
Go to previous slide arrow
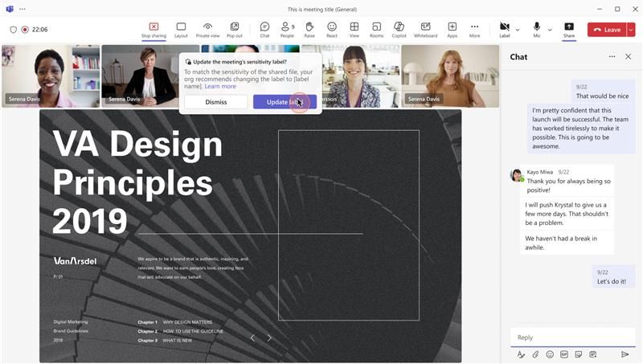click(x=252, y=337)
